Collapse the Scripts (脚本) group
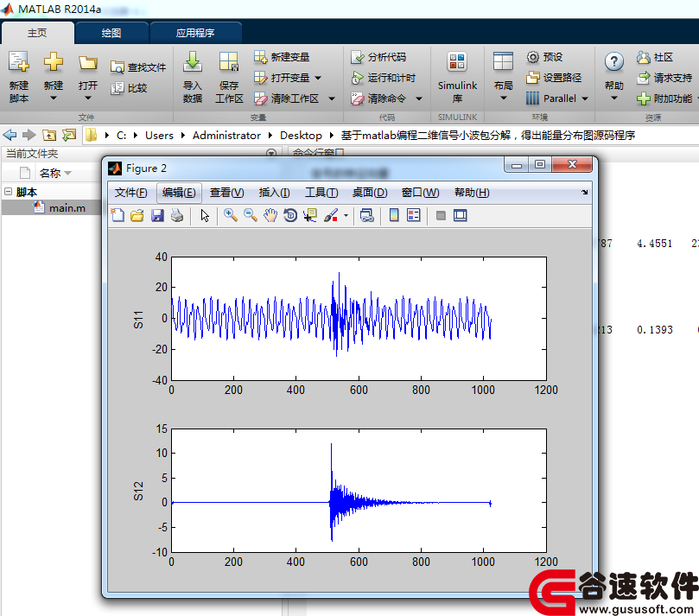The width and height of the screenshot is (699, 616). pyautogui.click(x=8, y=192)
